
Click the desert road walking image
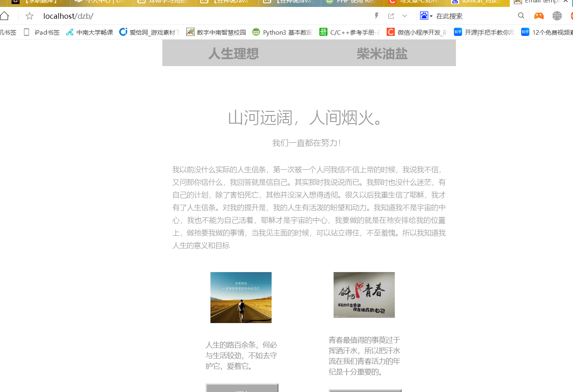tap(241, 297)
